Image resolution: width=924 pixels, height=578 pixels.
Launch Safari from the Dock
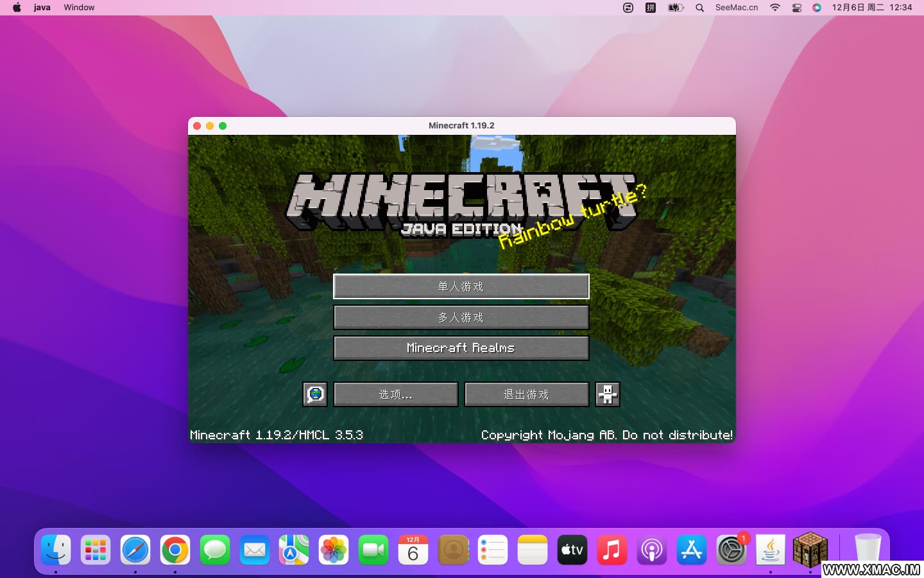pos(135,550)
